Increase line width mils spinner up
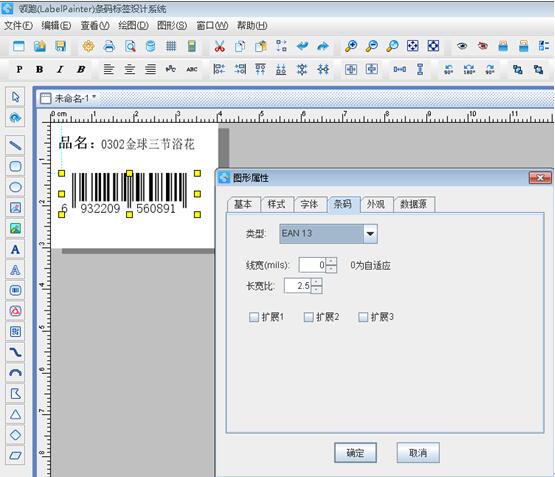This screenshot has width=555, height=477. [331, 261]
